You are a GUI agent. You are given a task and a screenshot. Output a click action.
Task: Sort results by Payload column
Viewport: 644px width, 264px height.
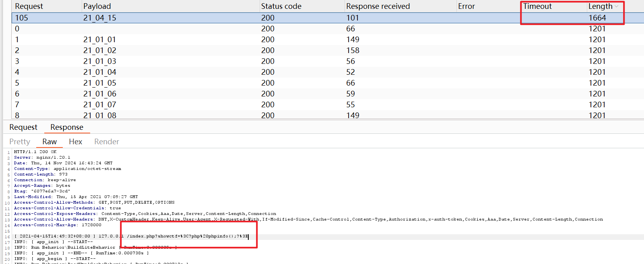[97, 6]
